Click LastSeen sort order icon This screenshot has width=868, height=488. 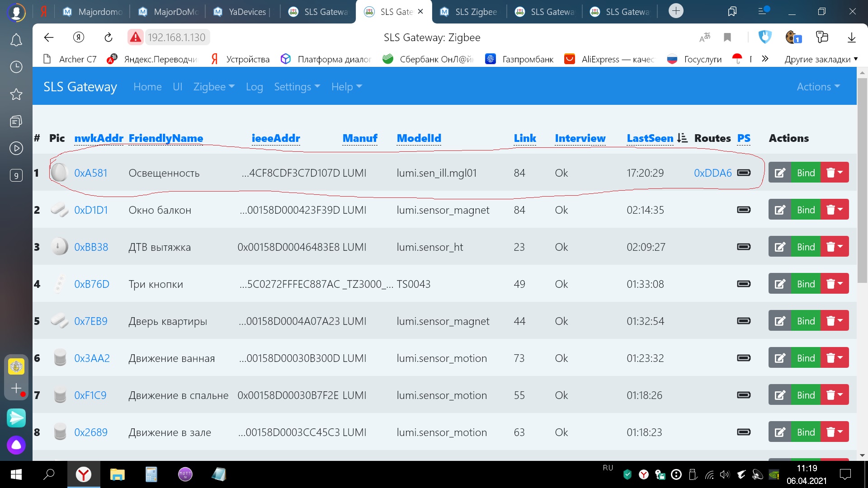[682, 138]
